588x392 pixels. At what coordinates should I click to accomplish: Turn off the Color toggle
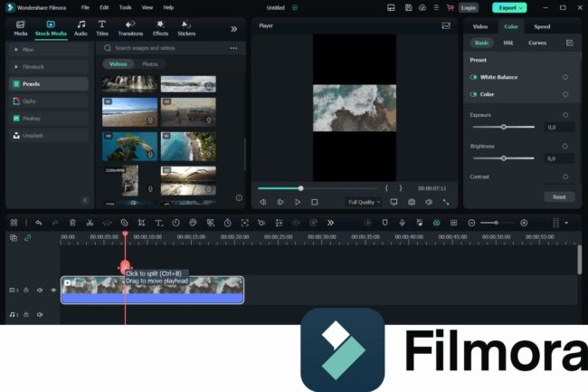474,94
